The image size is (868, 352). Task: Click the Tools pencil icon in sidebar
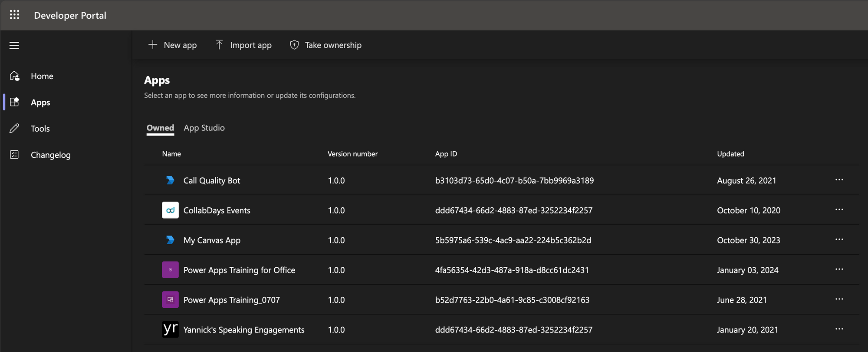[14, 128]
